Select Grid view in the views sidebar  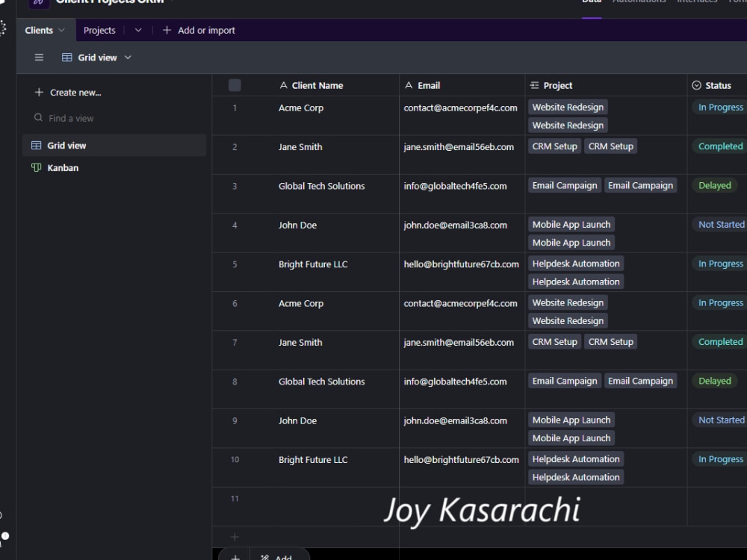click(x=114, y=146)
